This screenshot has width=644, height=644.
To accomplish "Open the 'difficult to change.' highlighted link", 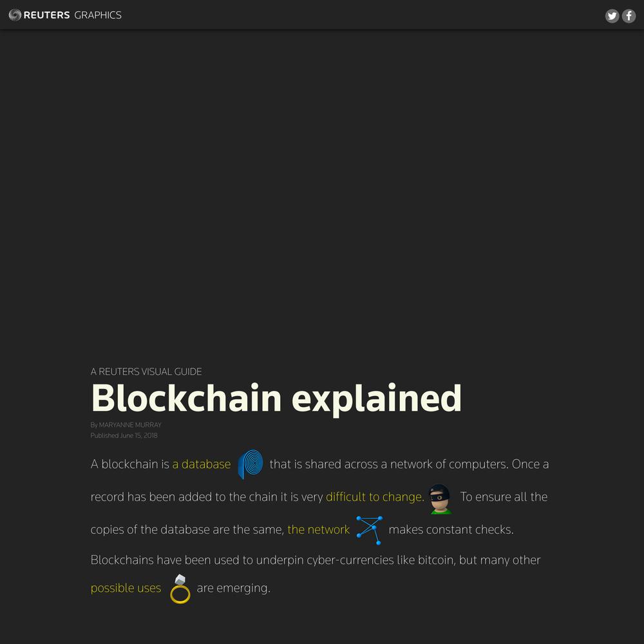I will [375, 497].
